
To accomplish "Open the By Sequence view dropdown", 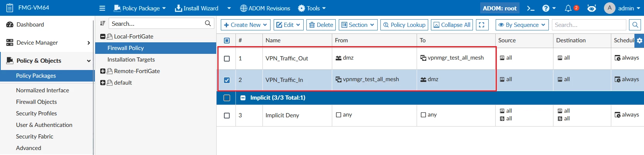I will (x=522, y=25).
